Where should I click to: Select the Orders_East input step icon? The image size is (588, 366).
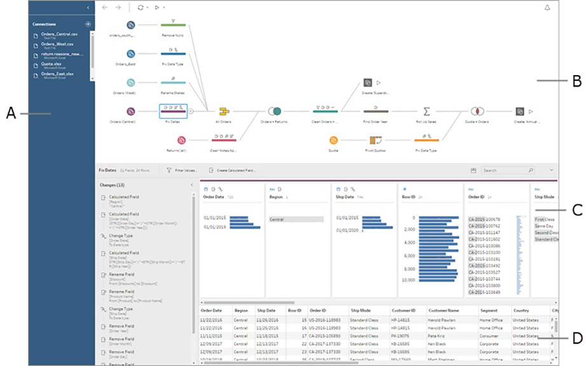click(x=130, y=54)
